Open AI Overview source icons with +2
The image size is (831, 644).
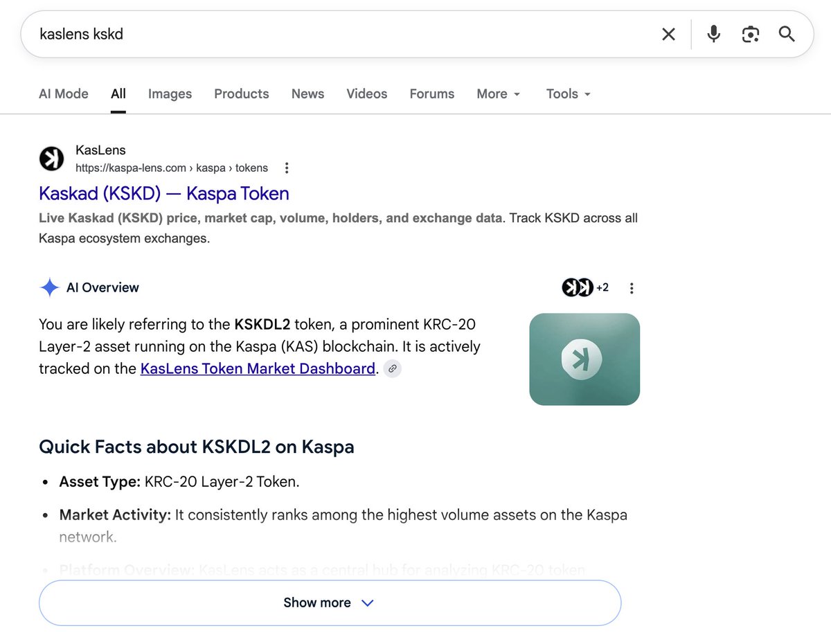(x=585, y=287)
